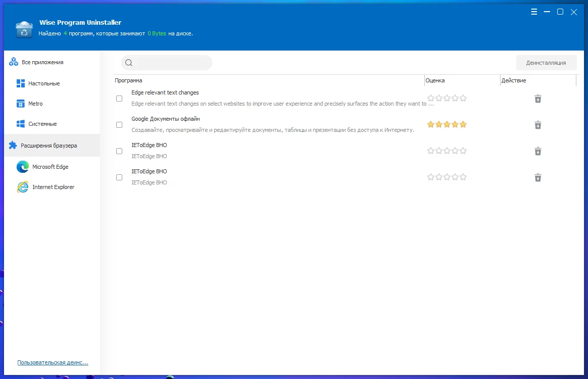Image resolution: width=588 pixels, height=379 pixels.
Task: Collapse the Расширения браузера section
Action: tap(48, 146)
